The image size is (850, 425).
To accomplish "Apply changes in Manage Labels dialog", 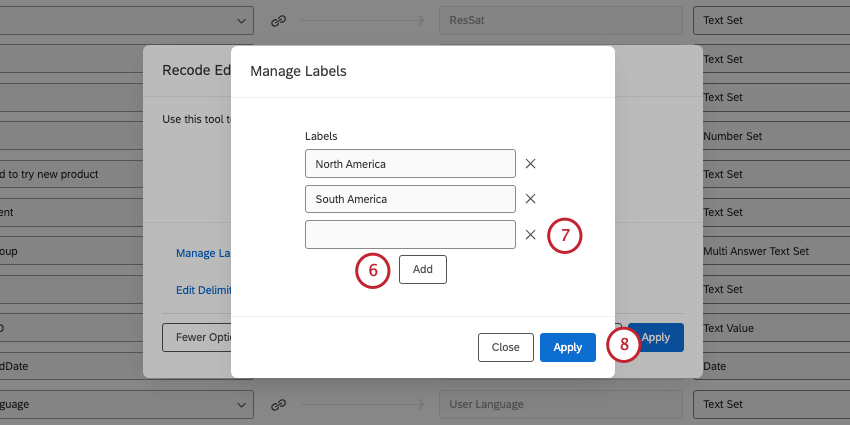I will tap(567, 347).
